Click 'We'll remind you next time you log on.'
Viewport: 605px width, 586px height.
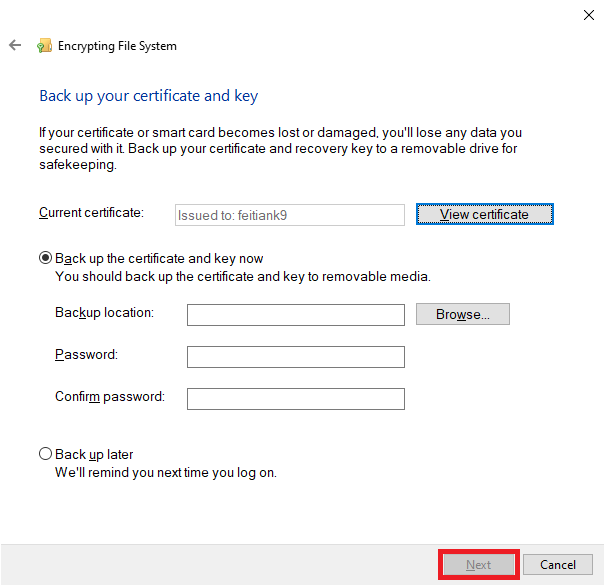pyautogui.click(x=166, y=473)
